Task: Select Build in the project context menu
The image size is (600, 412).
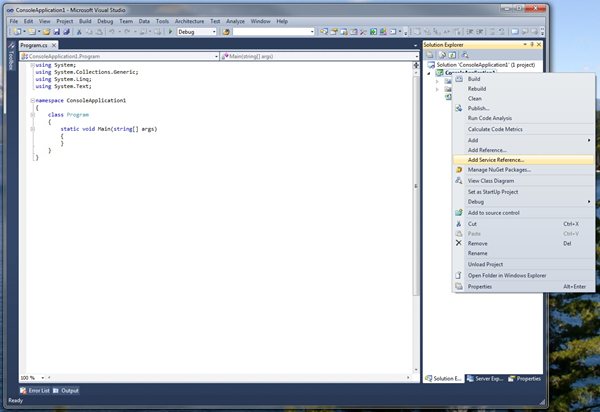Action: 523,79
